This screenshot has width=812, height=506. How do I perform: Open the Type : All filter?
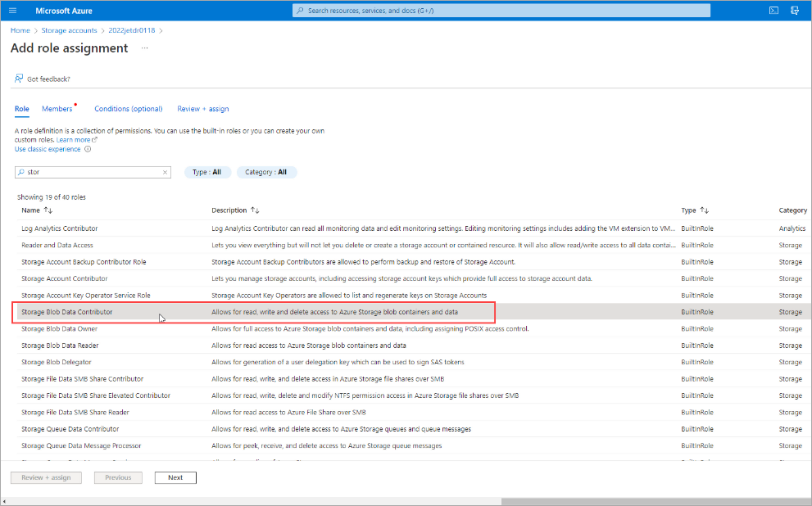click(x=206, y=173)
